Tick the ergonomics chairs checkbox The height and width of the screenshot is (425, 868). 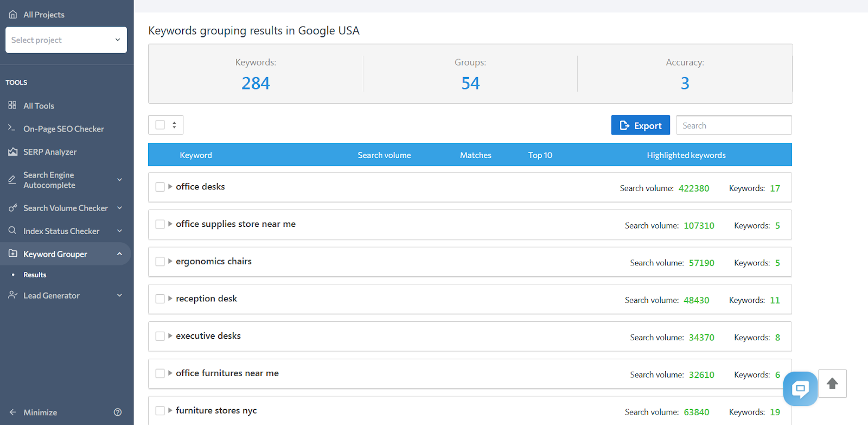click(x=160, y=262)
